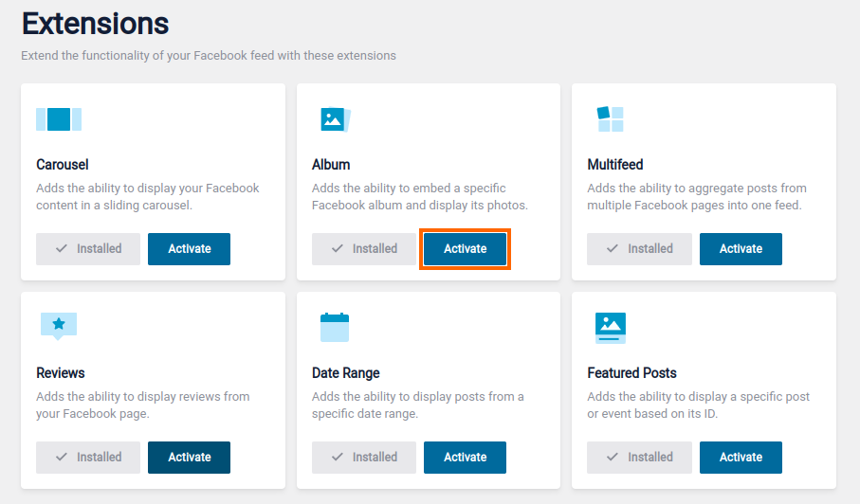Click the Multifeed card title
This screenshot has height=504, width=860.
coord(615,165)
